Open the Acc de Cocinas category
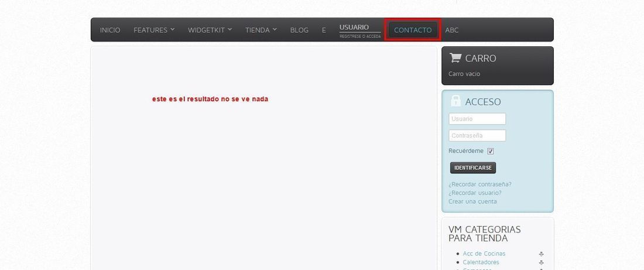Screen dimensions: 644x270 pos(484,254)
